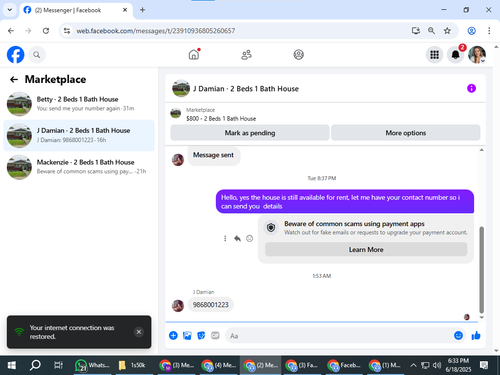Image resolution: width=500 pixels, height=375 pixels.
Task: Open the $800 Marketplace listing link
Action: pyautogui.click(x=221, y=114)
